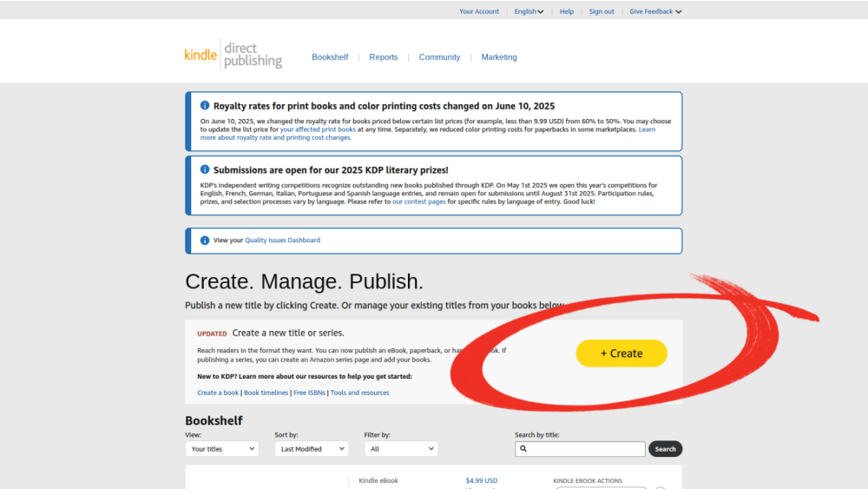Click the info icon beside Quality Issues Dashboard
This screenshot has height=489, width=868.
click(x=205, y=241)
